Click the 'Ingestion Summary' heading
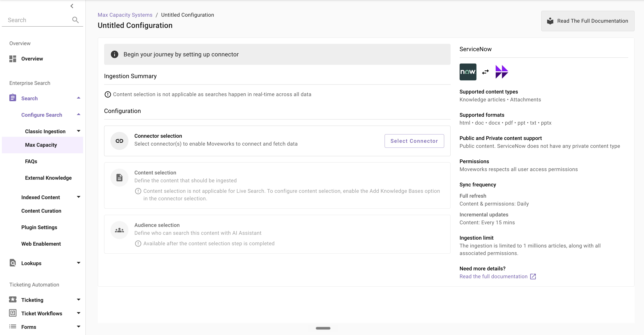 point(130,76)
